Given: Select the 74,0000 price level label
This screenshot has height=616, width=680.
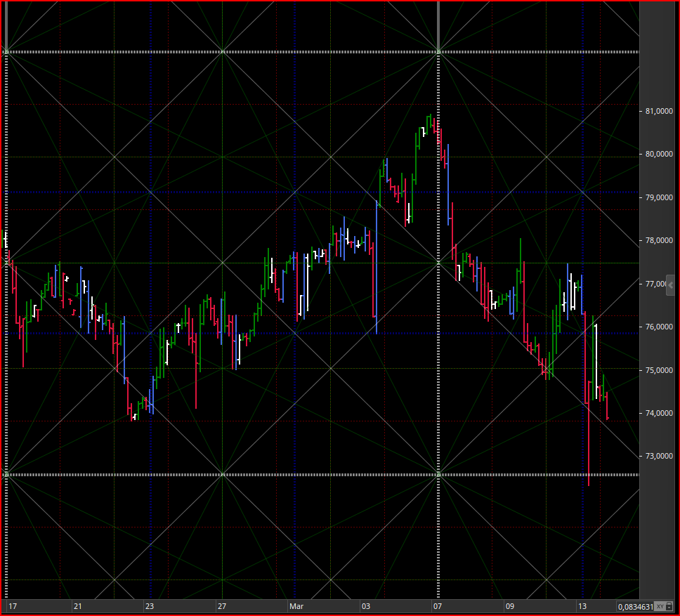Looking at the screenshot, I should 659,413.
